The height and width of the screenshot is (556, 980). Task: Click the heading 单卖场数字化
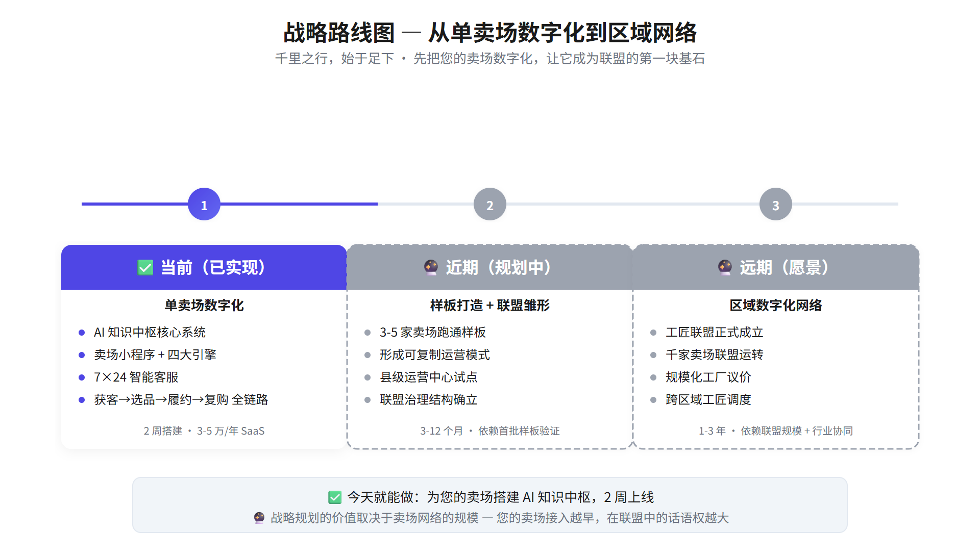pyautogui.click(x=204, y=305)
